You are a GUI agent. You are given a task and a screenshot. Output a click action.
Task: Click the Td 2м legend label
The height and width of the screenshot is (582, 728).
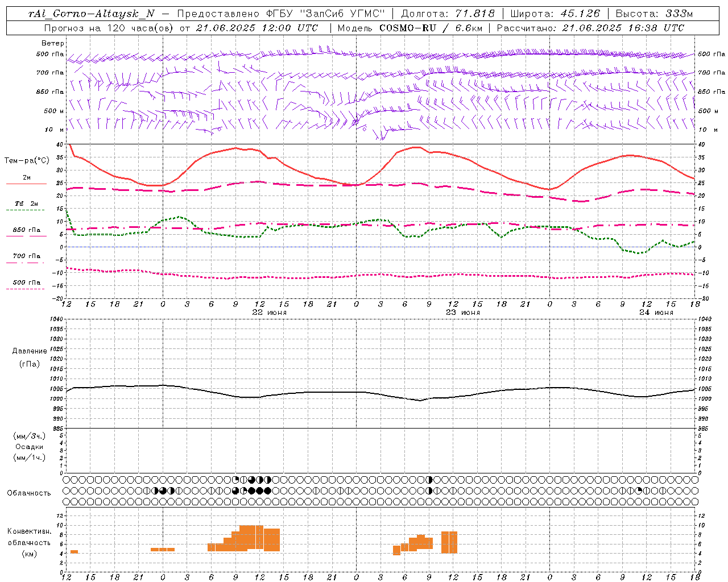[x=27, y=203]
